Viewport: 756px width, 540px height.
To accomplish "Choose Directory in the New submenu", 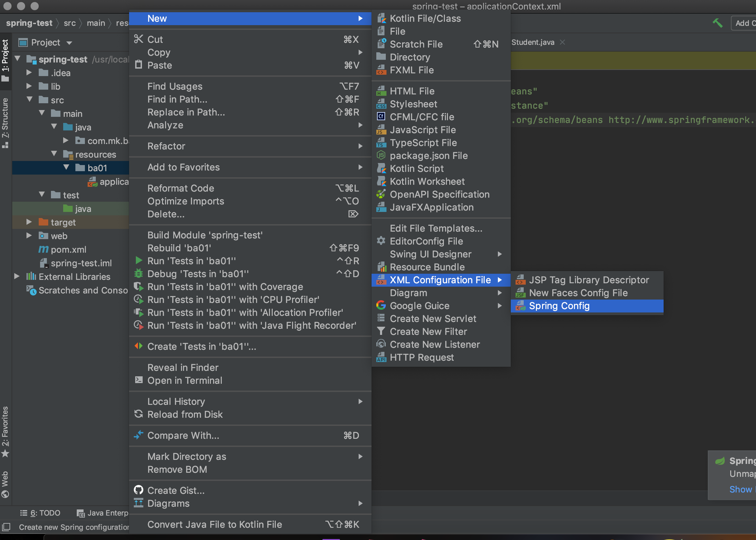I will point(410,57).
